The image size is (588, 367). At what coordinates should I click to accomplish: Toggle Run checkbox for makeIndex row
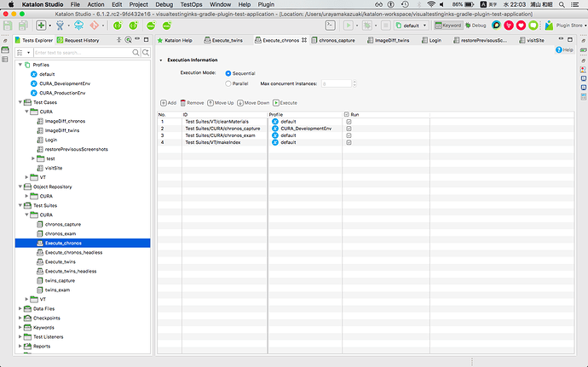pos(349,142)
